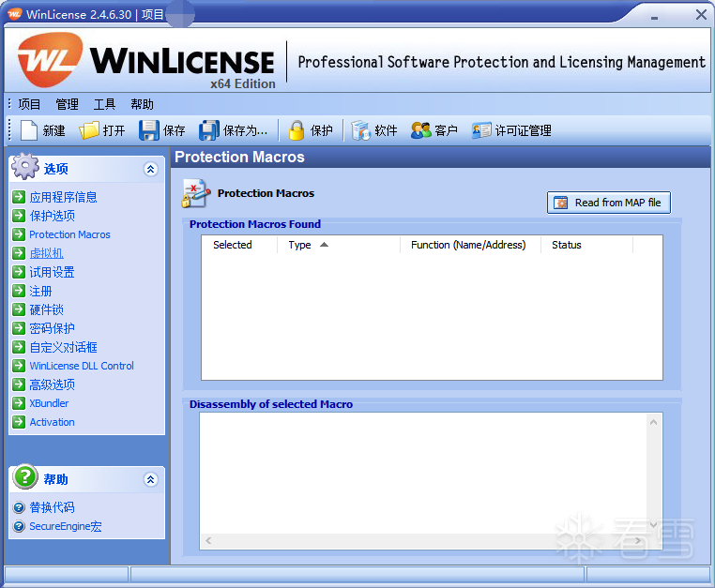This screenshot has height=588, width=715.
Task: Click the green arrow beside Activation
Action: (19, 422)
